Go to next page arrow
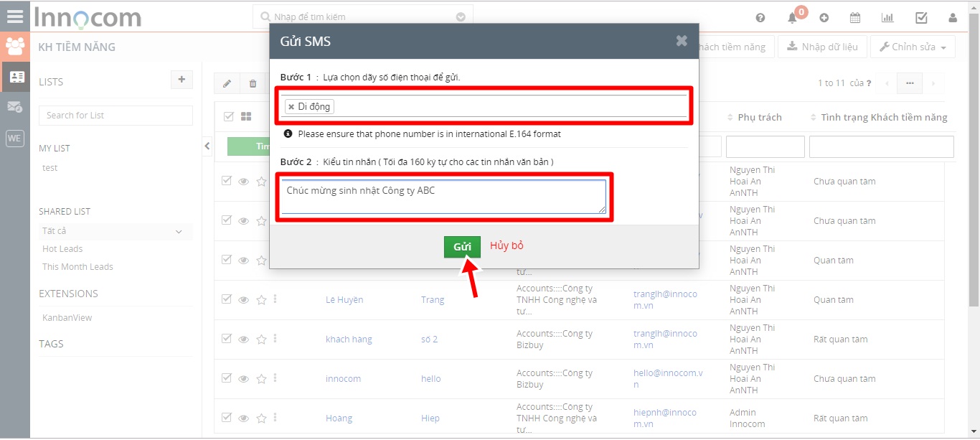980x440 pixels. coord(933,83)
